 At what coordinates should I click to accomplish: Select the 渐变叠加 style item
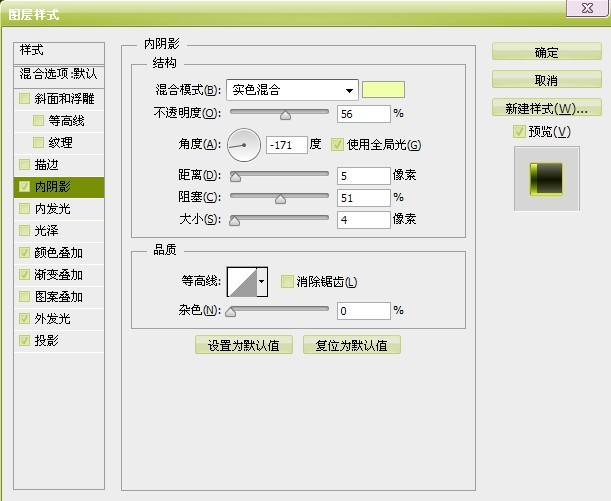[59, 275]
